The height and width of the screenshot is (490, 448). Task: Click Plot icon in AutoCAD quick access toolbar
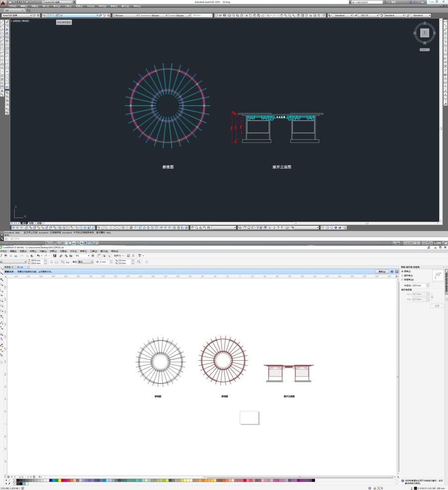(27, 2)
